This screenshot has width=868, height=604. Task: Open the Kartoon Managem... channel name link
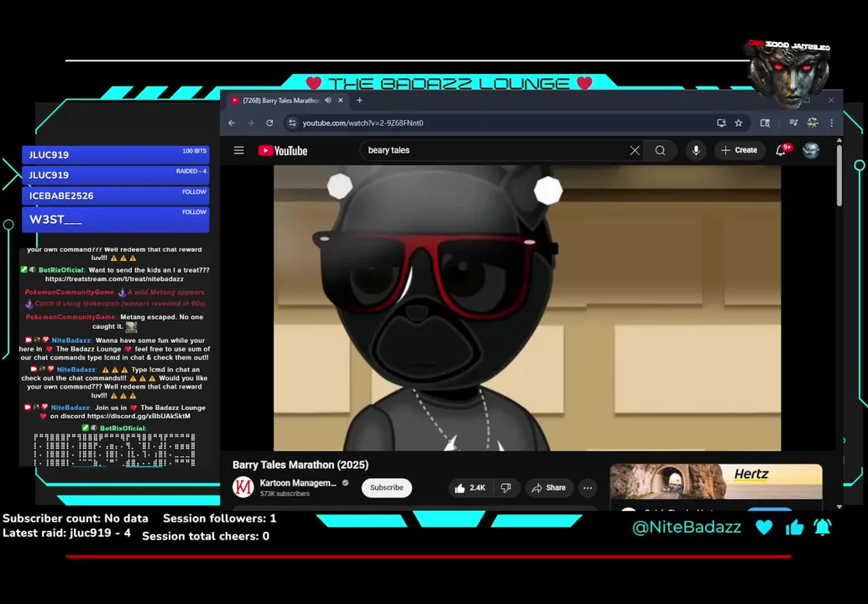(298, 483)
